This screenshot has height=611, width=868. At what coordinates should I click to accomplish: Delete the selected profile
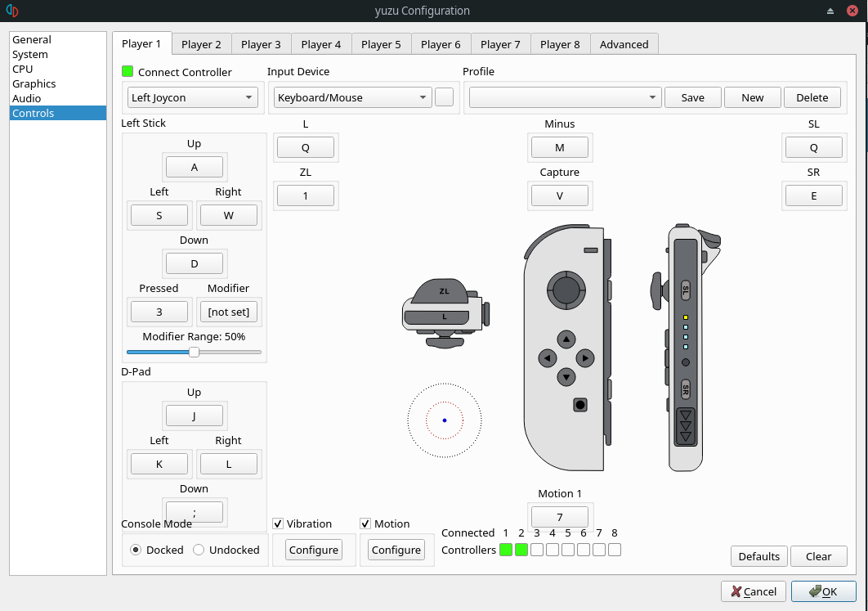[812, 97]
